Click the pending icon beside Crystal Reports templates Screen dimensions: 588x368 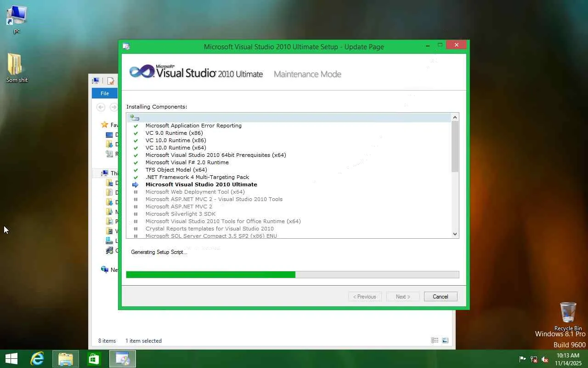pyautogui.click(x=136, y=229)
